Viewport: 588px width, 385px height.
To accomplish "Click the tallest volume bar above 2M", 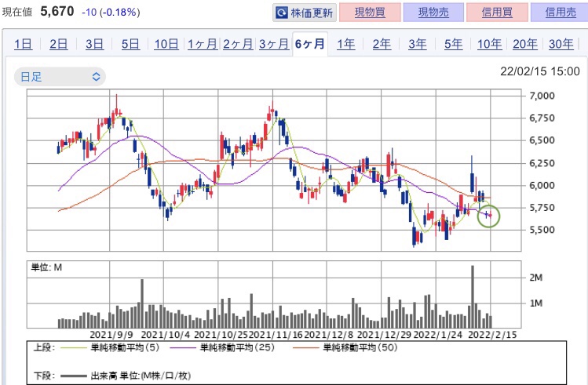I will [473, 296].
